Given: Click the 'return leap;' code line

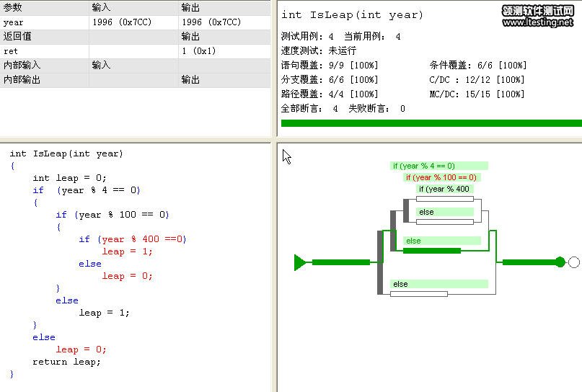Looking at the screenshot, I should pyautogui.click(x=66, y=362).
